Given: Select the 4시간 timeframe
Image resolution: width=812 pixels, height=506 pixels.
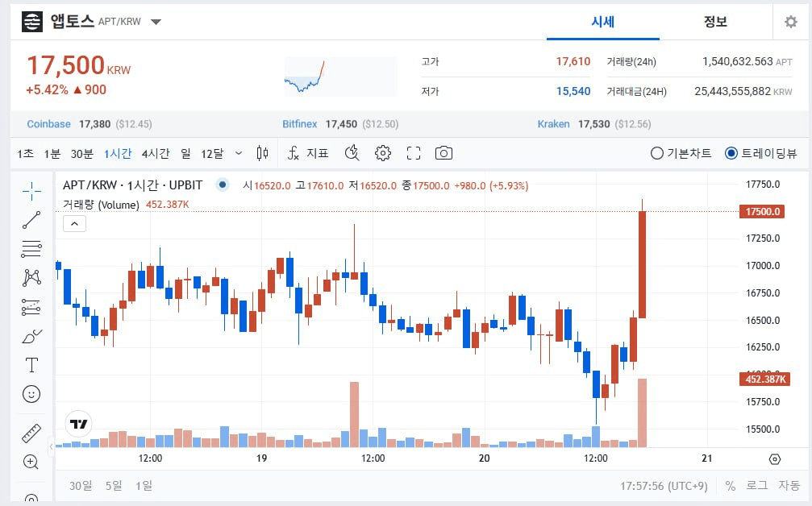Looking at the screenshot, I should pos(156,154).
